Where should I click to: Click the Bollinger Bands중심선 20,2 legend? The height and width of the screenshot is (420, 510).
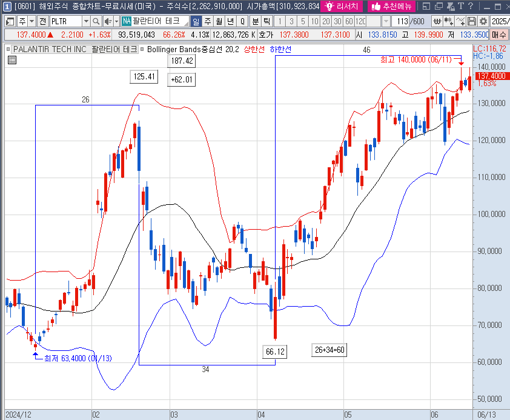[193, 50]
